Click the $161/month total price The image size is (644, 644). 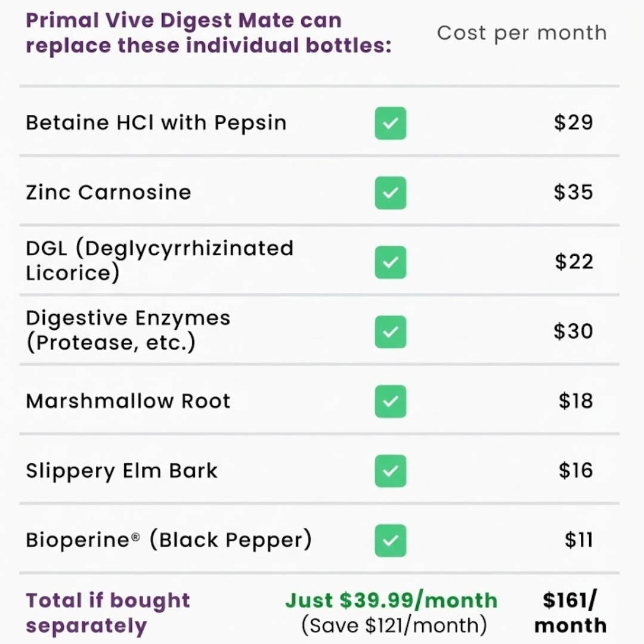(570, 612)
